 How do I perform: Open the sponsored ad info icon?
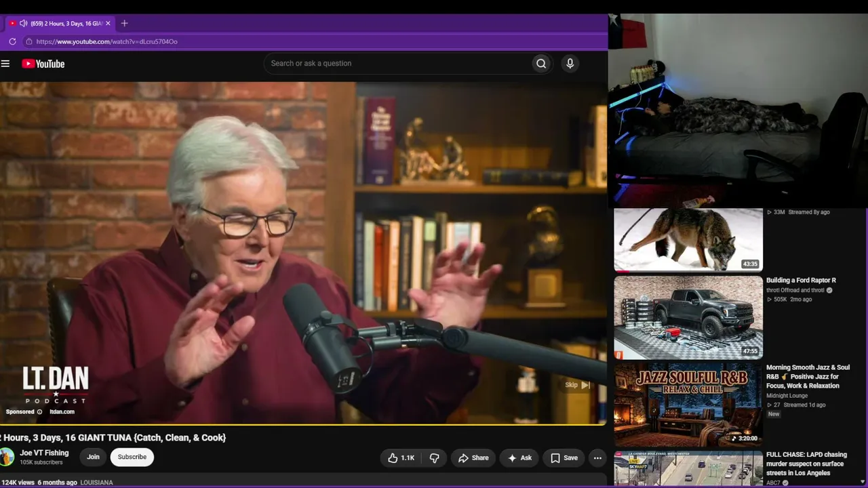[x=39, y=411]
